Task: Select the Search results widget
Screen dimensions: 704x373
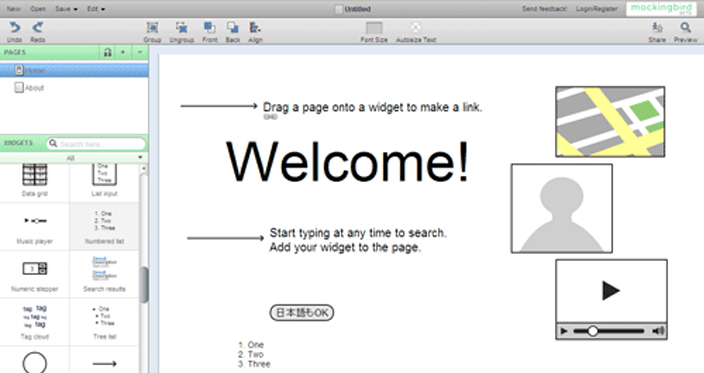Action: coord(104,274)
